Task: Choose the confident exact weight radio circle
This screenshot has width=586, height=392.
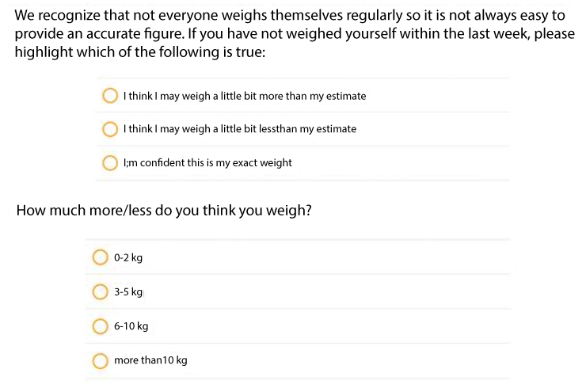Action: [110, 162]
